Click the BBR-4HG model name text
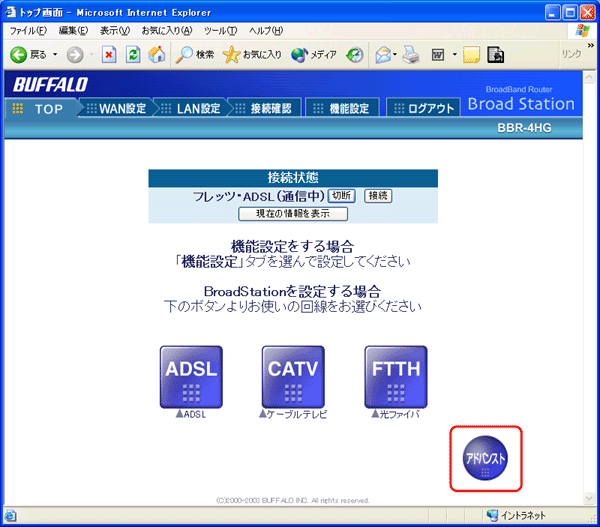600x527 pixels. point(524,128)
